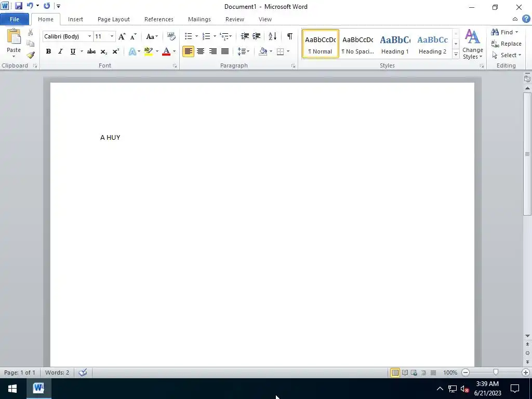Apply red font color
Screen dimensions: 532x399
(166, 51)
